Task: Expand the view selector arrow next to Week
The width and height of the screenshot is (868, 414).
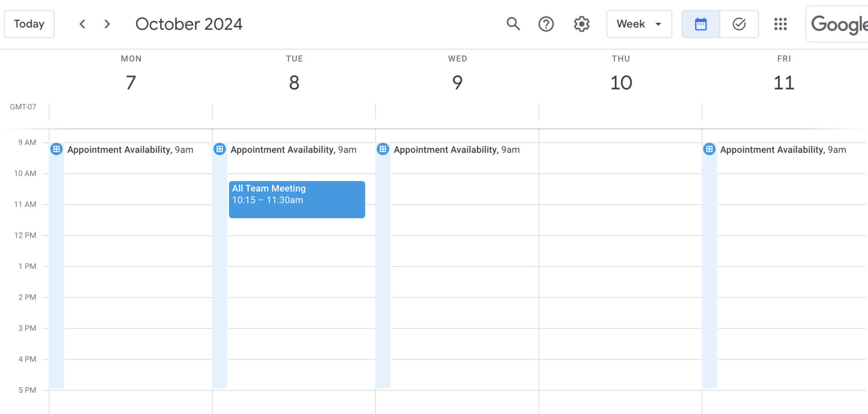Action: point(658,24)
